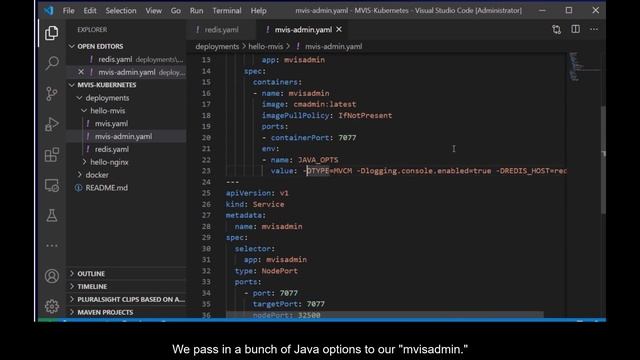Viewport: 640px width, 360px height.
Task: Open the Help menu
Action: pos(258,11)
